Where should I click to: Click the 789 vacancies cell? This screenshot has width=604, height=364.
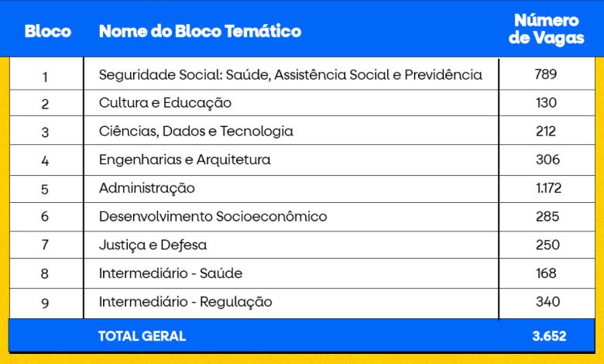(x=546, y=75)
